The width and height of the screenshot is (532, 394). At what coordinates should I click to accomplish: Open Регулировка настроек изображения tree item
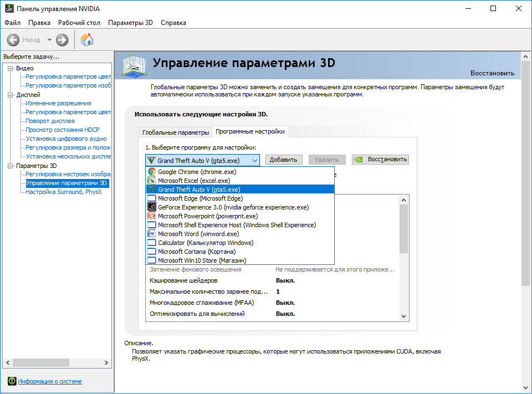pos(68,174)
